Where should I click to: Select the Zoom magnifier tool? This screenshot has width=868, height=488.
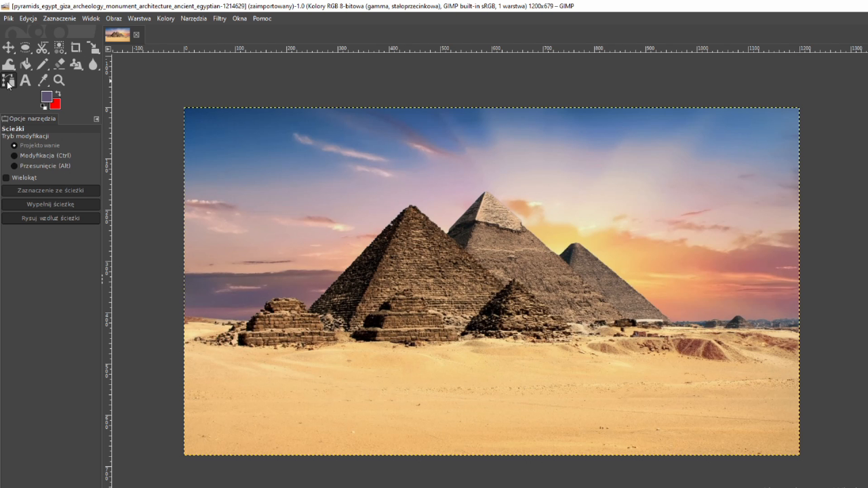click(59, 81)
